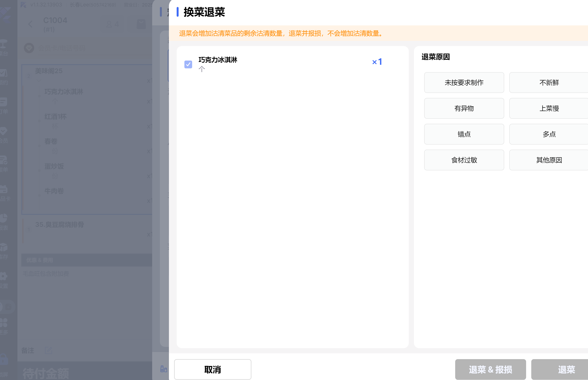Select reason 错点
This screenshot has height=380, width=588.
pyautogui.click(x=464, y=134)
